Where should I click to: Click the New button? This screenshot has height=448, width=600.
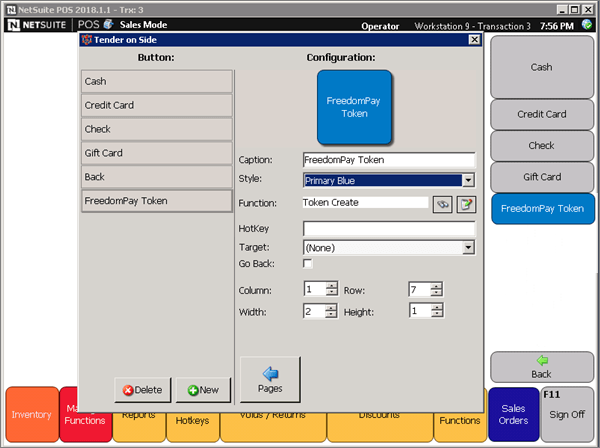pos(203,390)
